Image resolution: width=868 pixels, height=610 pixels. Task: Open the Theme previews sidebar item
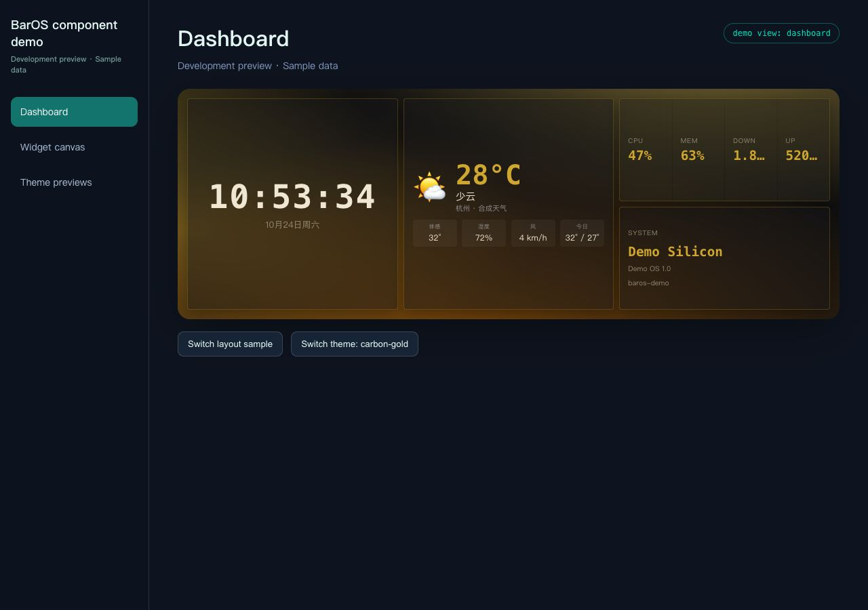point(74,182)
